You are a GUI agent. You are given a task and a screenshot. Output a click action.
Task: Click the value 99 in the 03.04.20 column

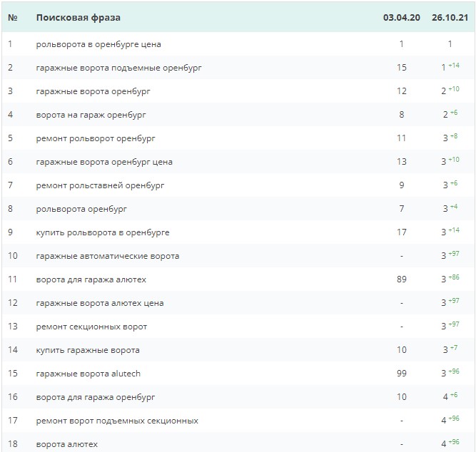tap(402, 374)
